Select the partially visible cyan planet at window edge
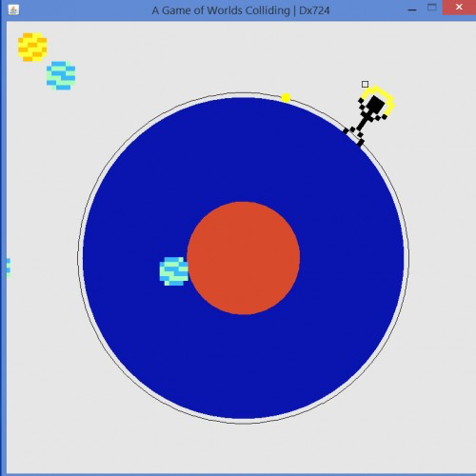Image resolution: width=476 pixels, height=476 pixels. point(9,268)
